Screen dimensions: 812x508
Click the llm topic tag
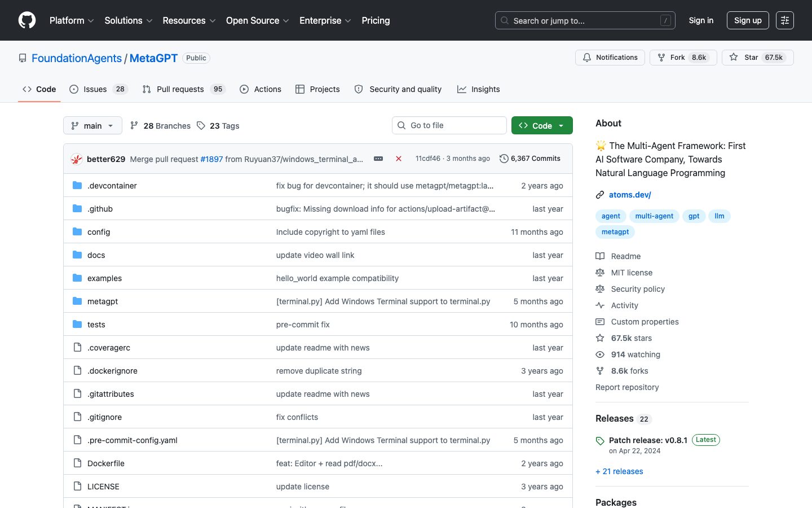point(720,216)
